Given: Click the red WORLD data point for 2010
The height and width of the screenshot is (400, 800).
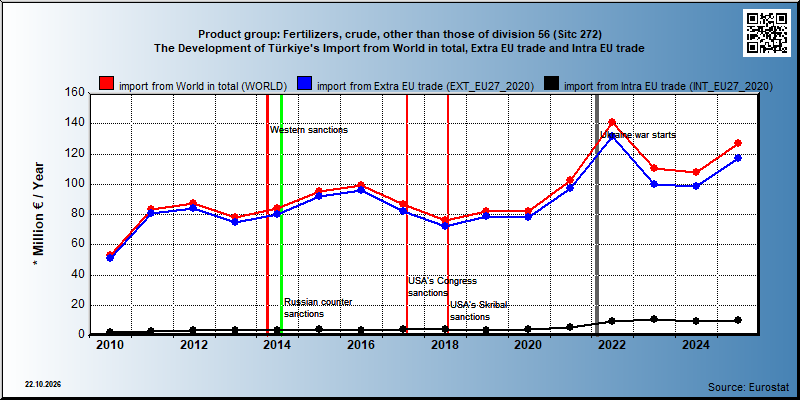Looking at the screenshot, I should (x=110, y=255).
